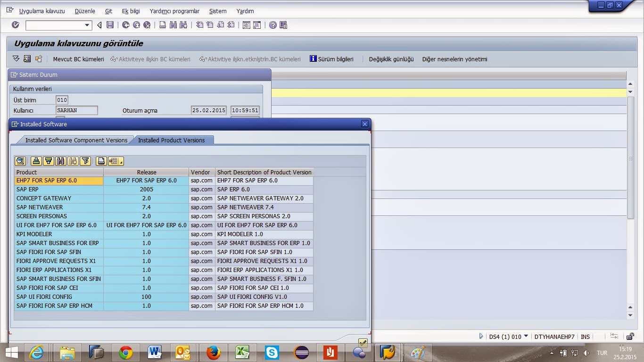Open the Yardım menu
Image resolution: width=644 pixels, height=362 pixels.
(x=245, y=11)
